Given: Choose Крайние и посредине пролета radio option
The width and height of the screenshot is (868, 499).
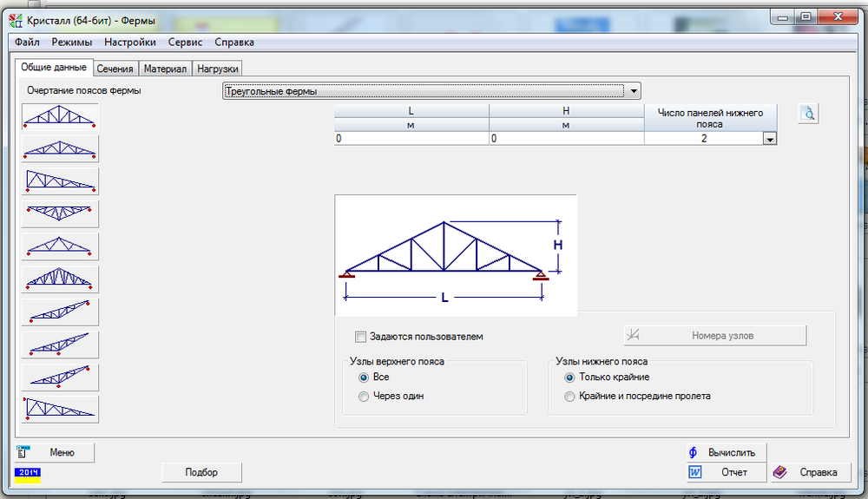Looking at the screenshot, I should pos(569,396).
